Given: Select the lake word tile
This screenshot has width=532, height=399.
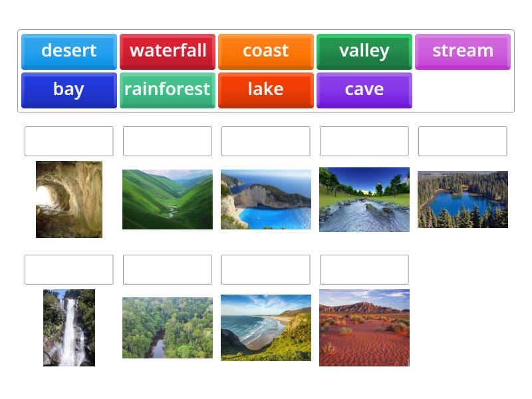Looking at the screenshot, I should pos(265,90).
